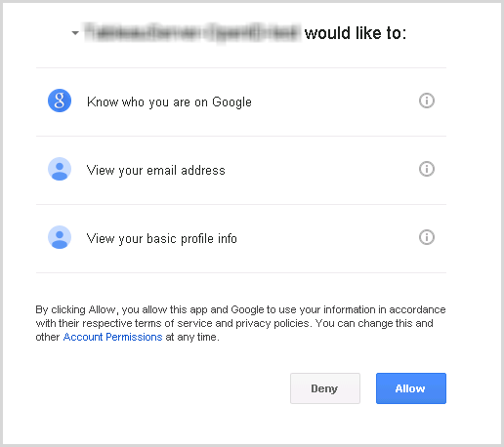504x447 pixels.
Task: Open the Account Permissions link
Action: click(112, 337)
